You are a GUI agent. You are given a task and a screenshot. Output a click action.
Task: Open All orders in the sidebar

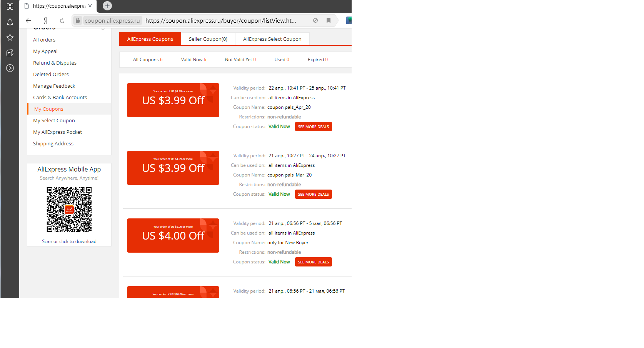[x=44, y=40]
